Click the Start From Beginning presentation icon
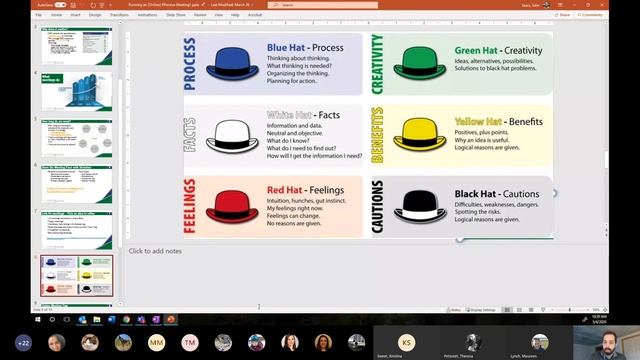This screenshot has height=360, width=640. point(102,5)
